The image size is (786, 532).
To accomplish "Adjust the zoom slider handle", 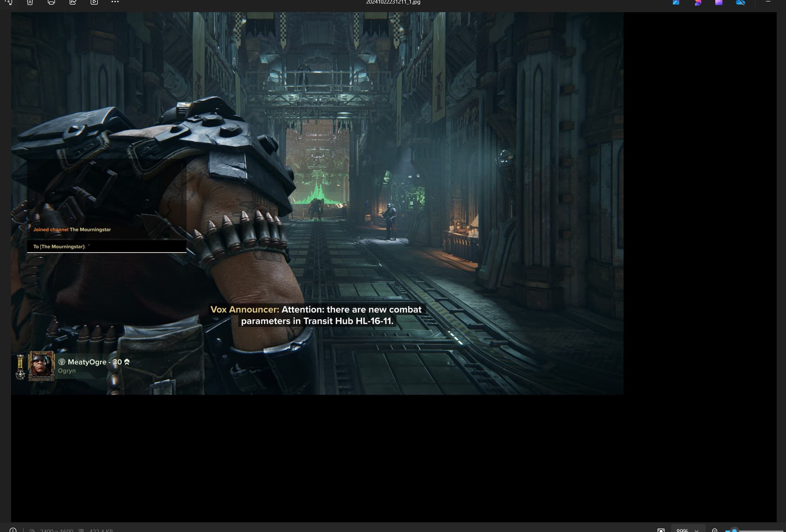I will 734,530.
